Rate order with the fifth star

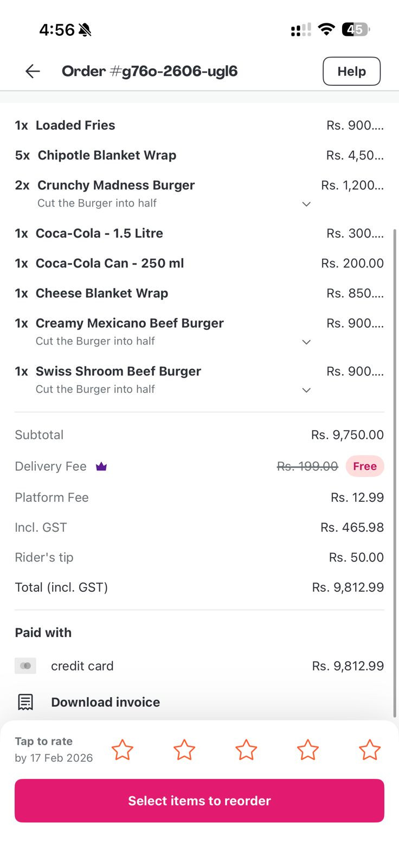pyautogui.click(x=370, y=750)
